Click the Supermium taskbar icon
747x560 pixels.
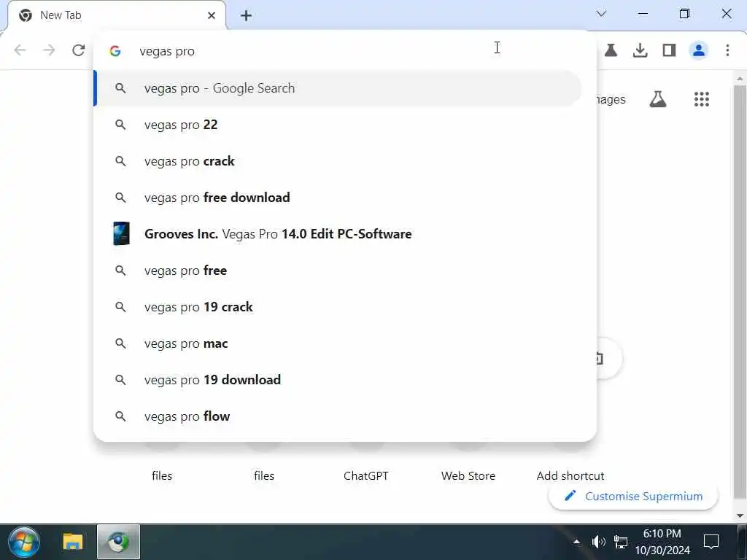118,542
